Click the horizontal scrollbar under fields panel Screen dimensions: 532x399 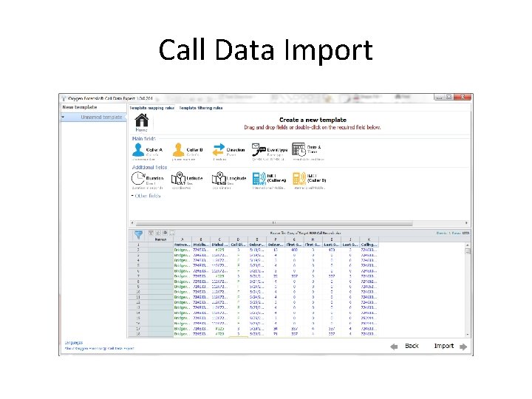click(x=274, y=223)
